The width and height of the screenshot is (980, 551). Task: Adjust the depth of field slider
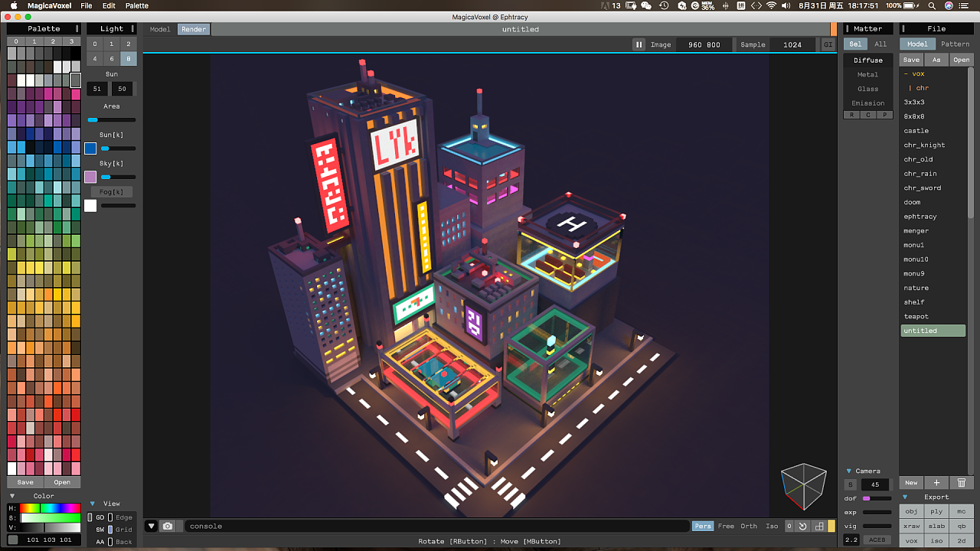point(877,498)
